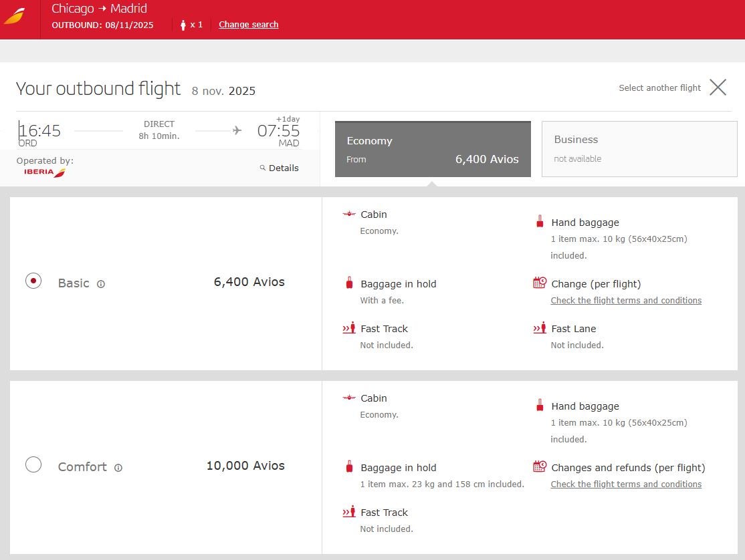Click the Comfort fare Baggage in hold icon
This screenshot has height=560, width=745.
point(349,467)
